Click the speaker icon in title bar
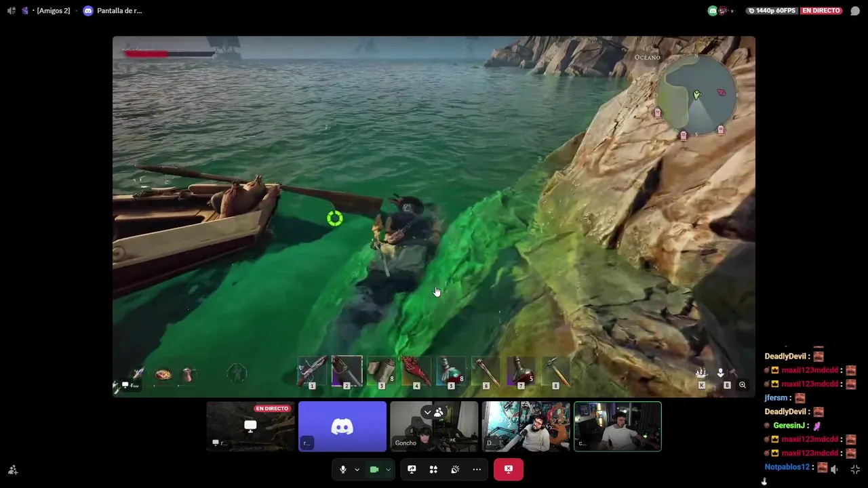The height and width of the screenshot is (488, 868). [11, 11]
